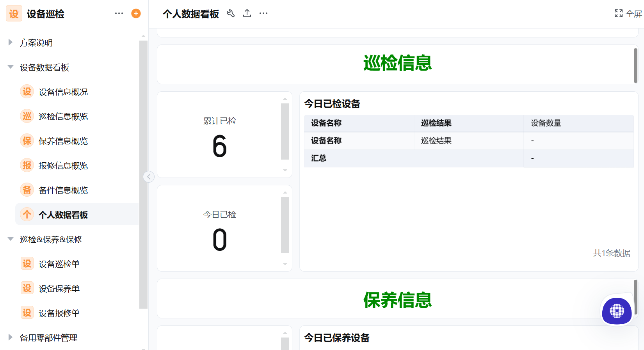
Task: Click the 设备巡检 app logo icon
Action: (x=14, y=13)
